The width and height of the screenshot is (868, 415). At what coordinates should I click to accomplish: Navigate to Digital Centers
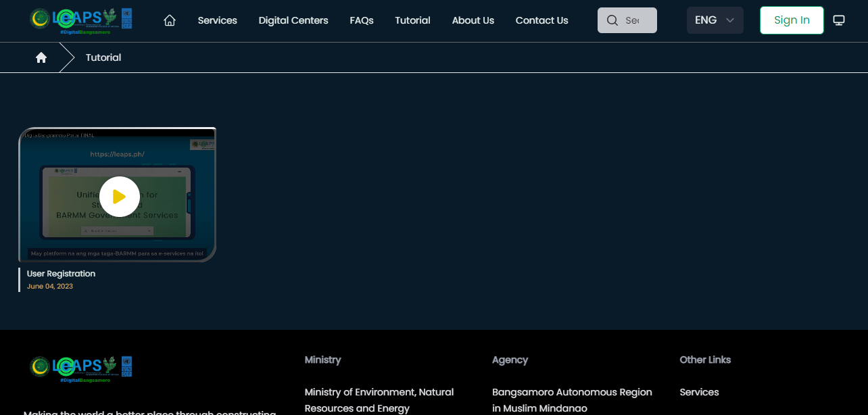[x=293, y=20]
